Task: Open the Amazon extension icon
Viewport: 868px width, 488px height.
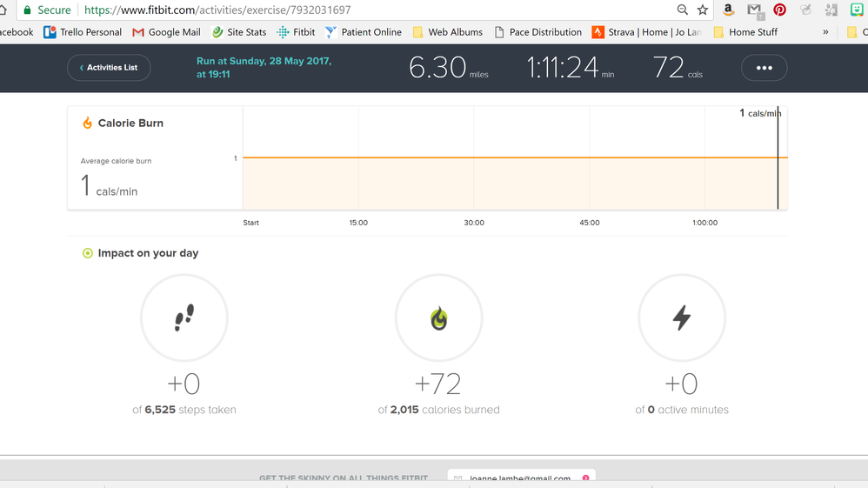Action: [729, 10]
